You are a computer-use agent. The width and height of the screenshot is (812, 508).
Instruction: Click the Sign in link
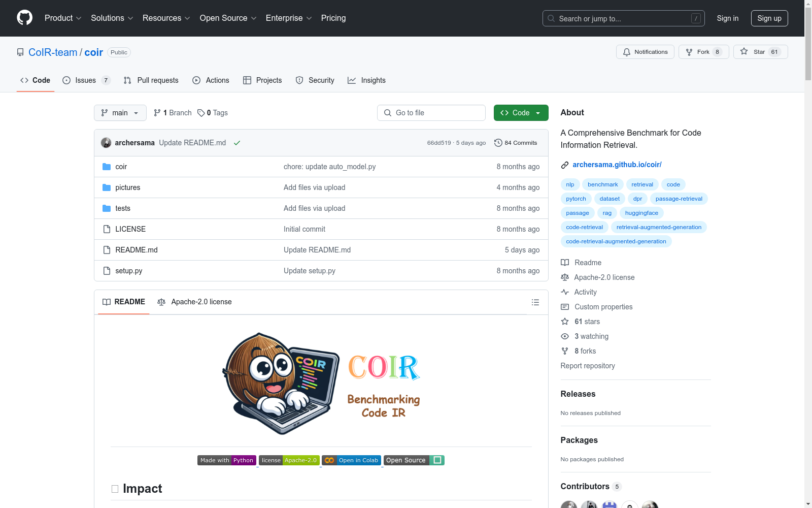click(x=728, y=18)
